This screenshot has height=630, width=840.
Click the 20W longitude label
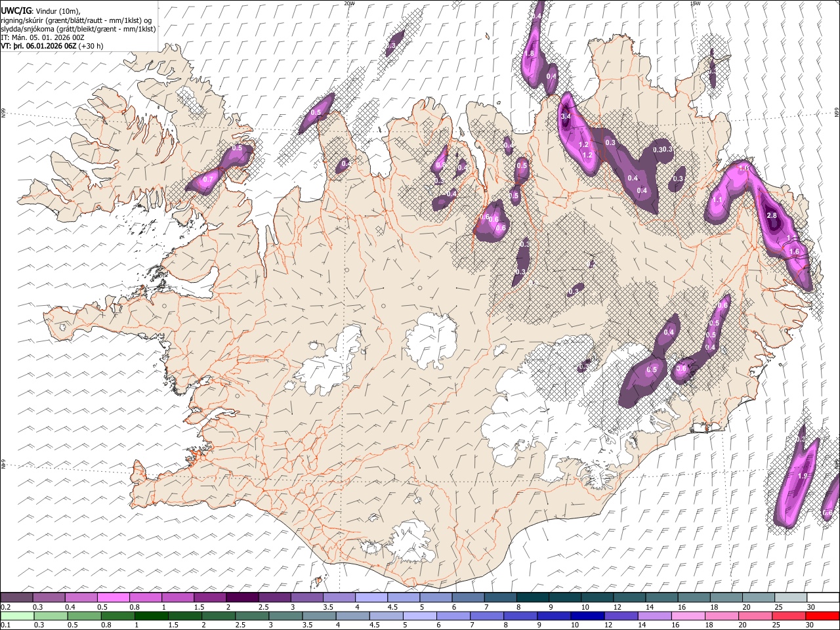pos(348,3)
